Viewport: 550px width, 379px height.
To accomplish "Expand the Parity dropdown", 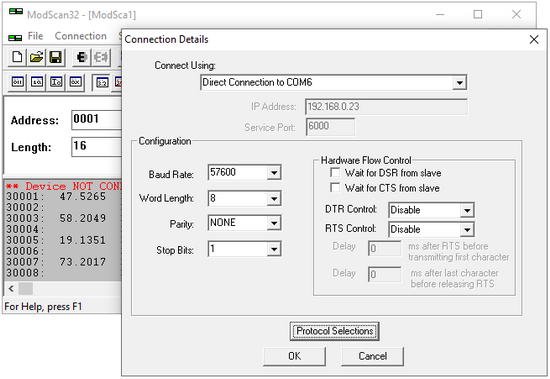I will [274, 223].
